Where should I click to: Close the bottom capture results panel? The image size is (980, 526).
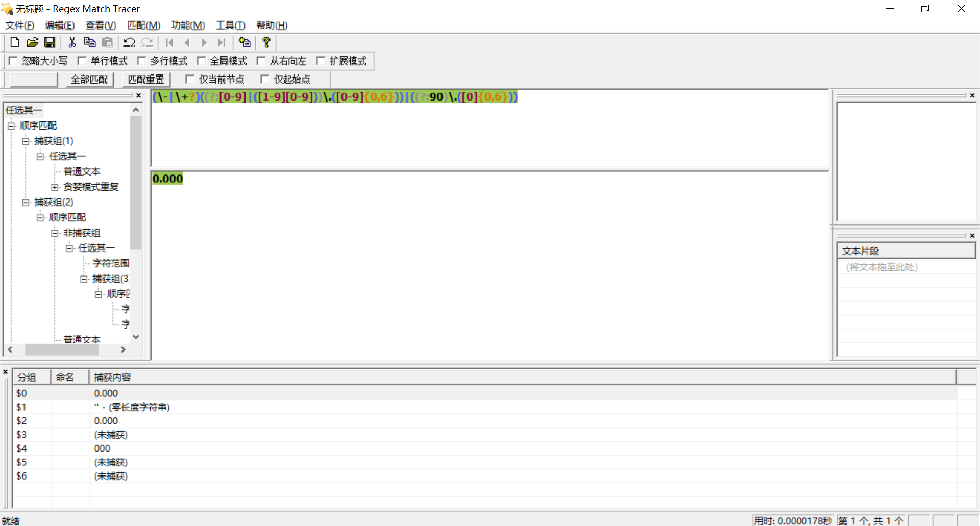click(6, 372)
